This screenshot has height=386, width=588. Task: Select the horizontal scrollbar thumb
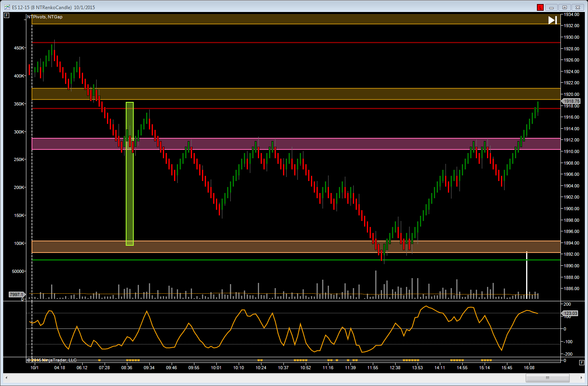[548, 378]
